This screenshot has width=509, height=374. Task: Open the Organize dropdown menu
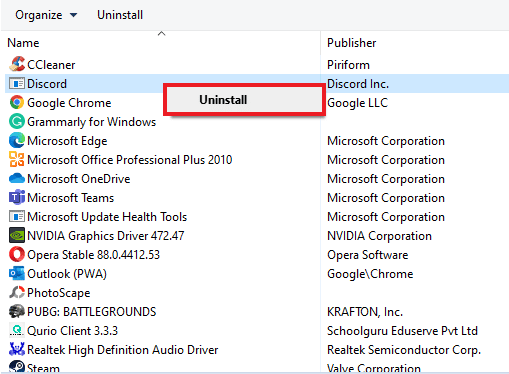click(x=46, y=15)
